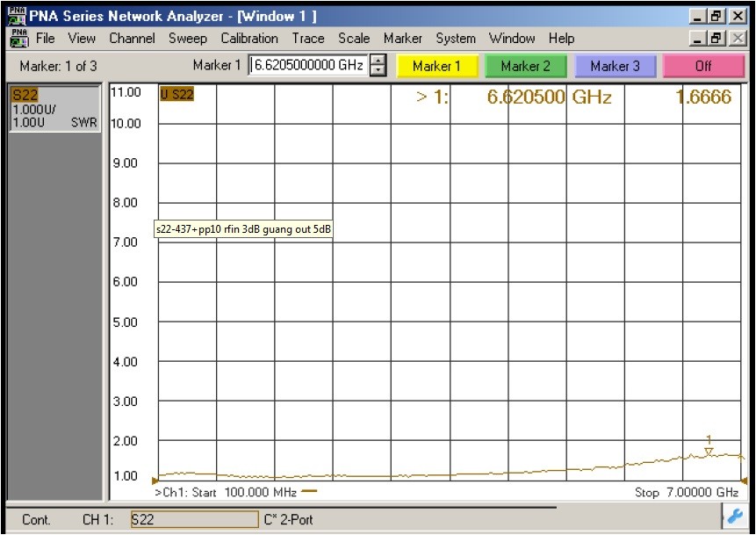
Task: Click the marker readout 6.620500 GHz
Action: (549, 97)
